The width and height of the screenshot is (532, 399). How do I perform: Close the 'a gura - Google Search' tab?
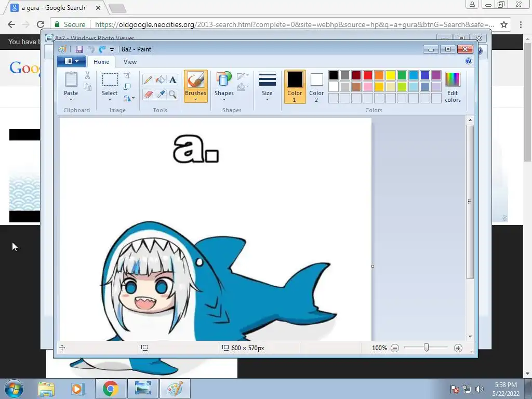click(x=98, y=7)
